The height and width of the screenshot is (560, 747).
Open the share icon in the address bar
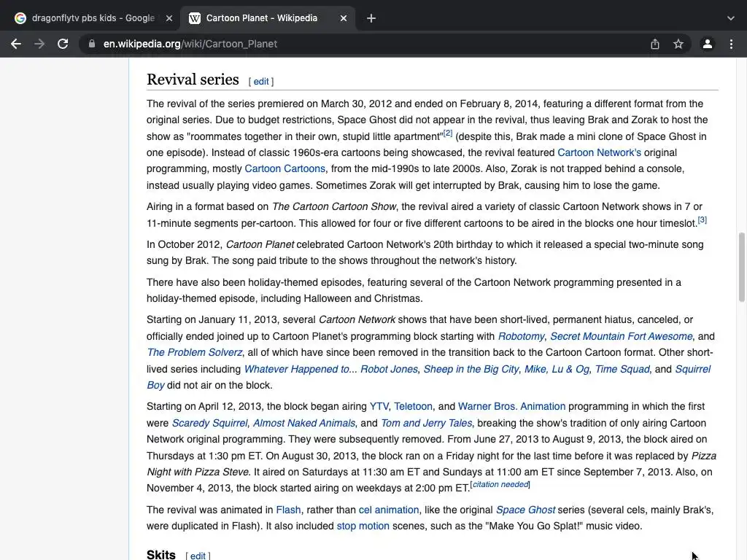click(655, 44)
